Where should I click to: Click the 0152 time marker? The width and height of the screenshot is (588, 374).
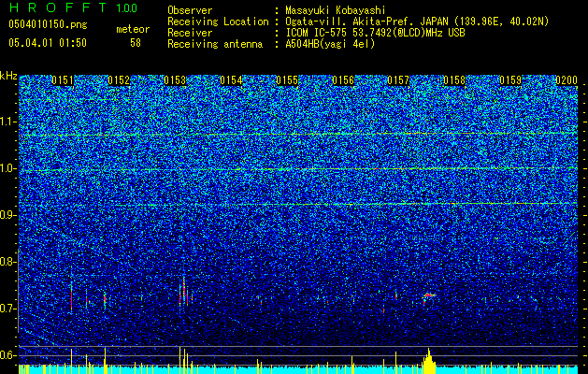click(x=119, y=80)
